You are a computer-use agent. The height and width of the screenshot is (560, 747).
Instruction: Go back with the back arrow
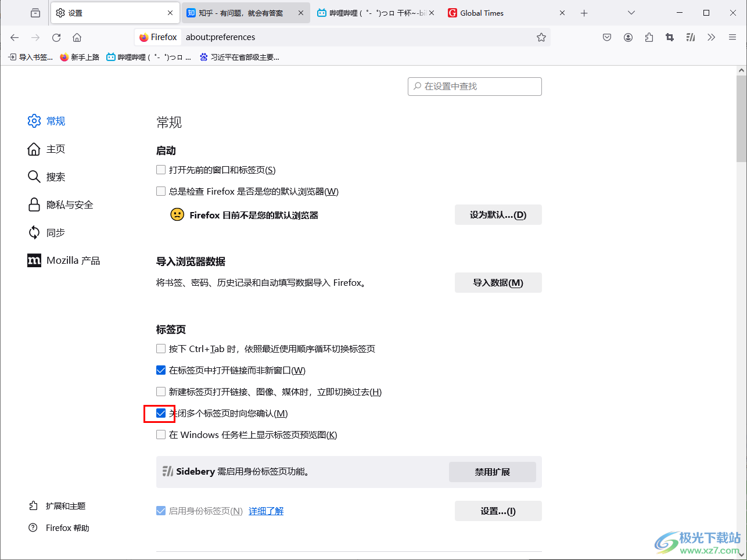[15, 37]
